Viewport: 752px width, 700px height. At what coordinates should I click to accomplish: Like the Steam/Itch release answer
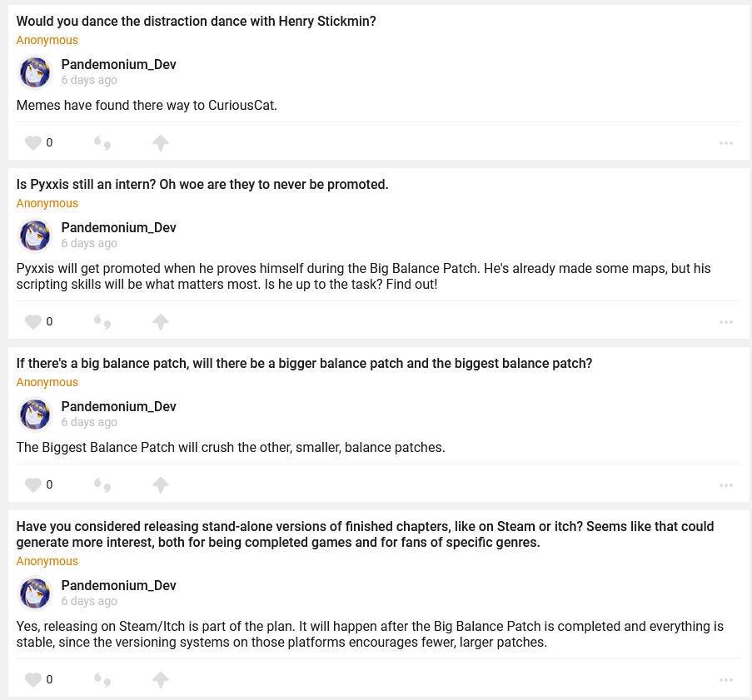33,680
